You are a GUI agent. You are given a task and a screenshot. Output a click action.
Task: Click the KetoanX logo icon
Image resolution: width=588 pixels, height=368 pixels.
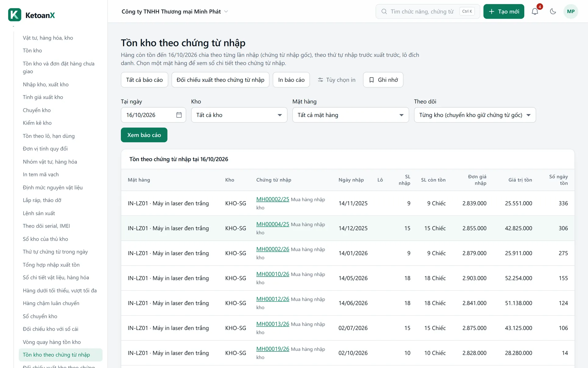15,15
